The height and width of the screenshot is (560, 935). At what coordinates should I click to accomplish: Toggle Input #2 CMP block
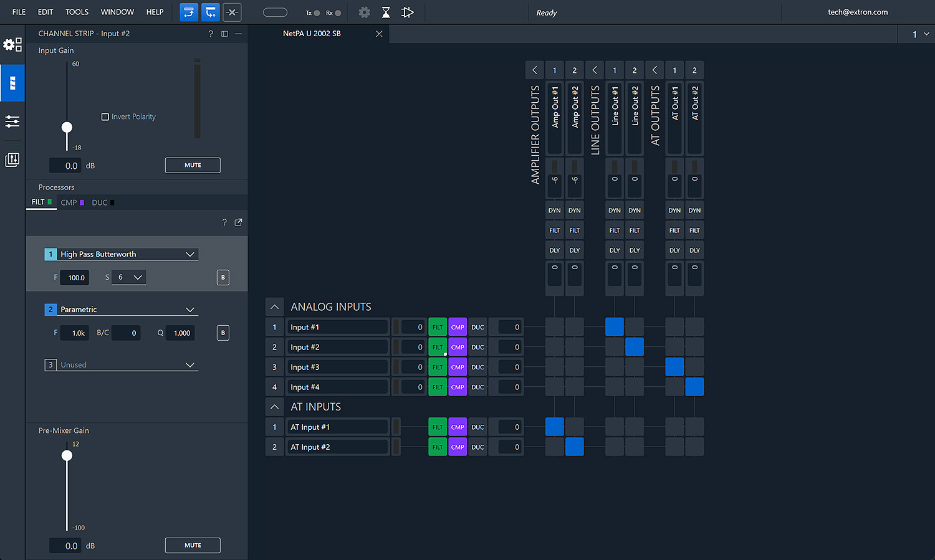click(x=458, y=347)
